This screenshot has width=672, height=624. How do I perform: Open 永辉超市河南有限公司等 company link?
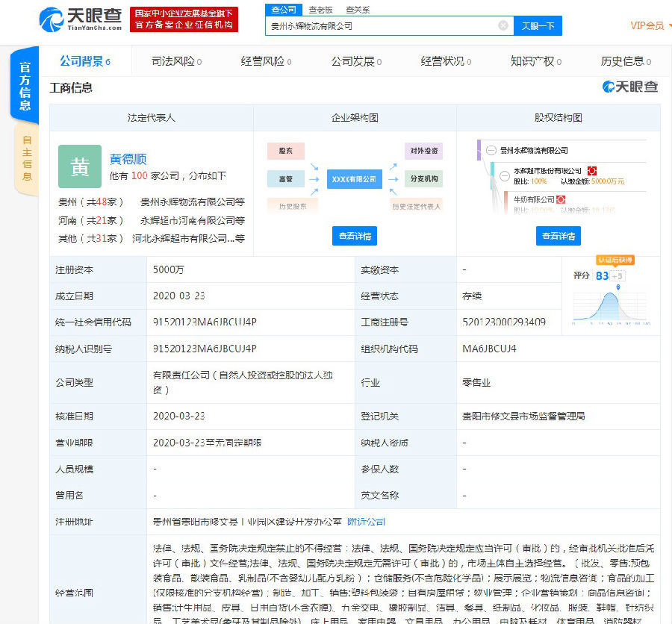point(193,220)
